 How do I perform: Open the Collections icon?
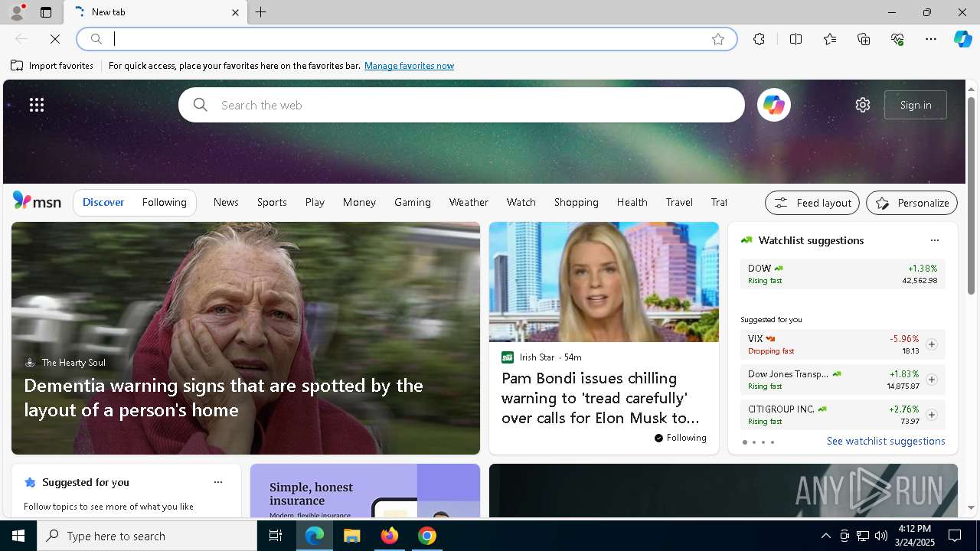click(x=864, y=39)
